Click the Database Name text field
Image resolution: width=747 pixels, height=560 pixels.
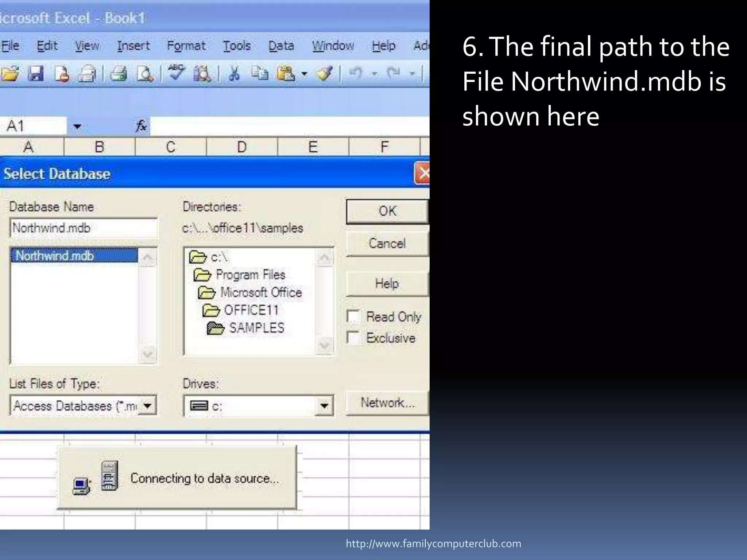[84, 228]
